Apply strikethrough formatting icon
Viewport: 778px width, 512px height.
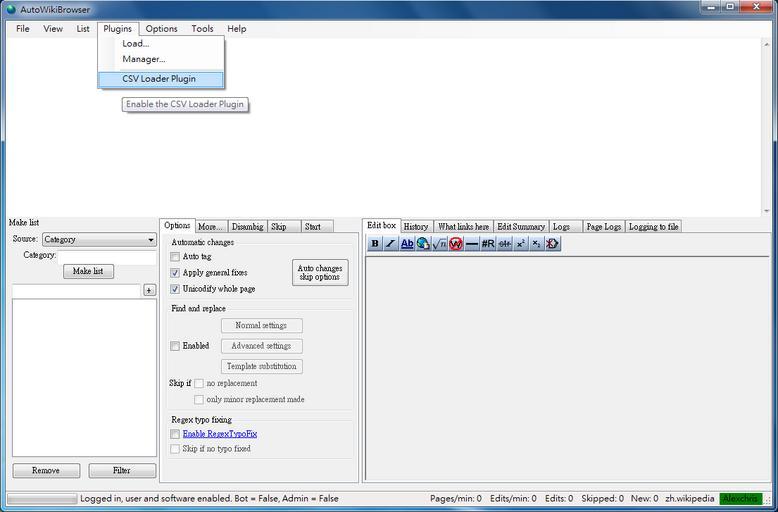[x=505, y=244]
